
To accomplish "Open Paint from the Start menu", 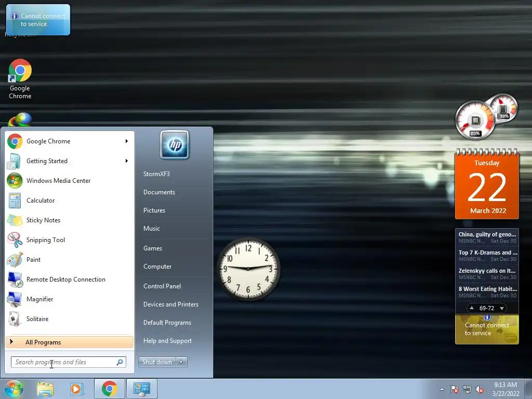I will tap(70, 260).
